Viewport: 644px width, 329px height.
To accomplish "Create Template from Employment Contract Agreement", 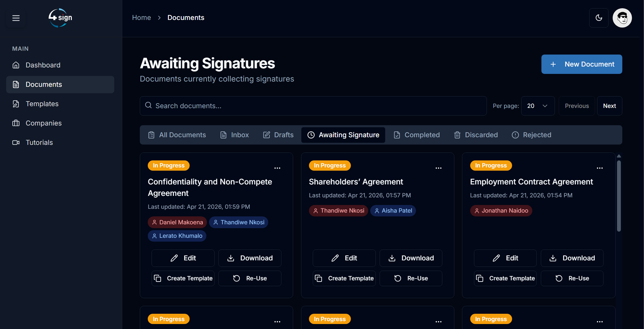I will 505,278.
